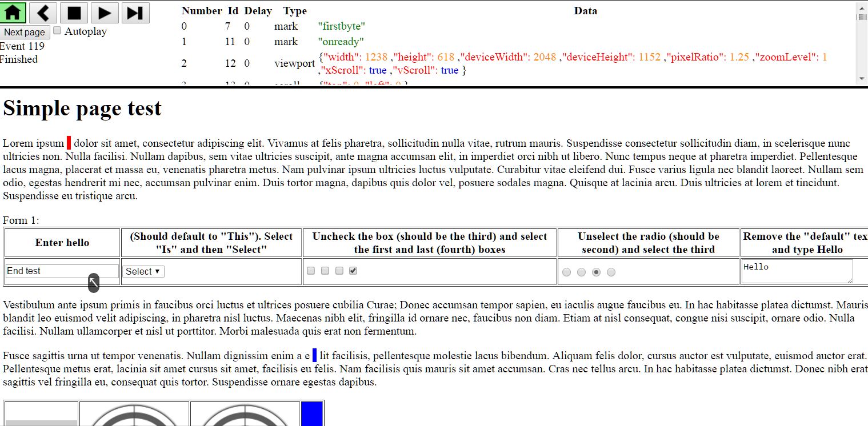Click the green home icon button
868x426 pixels.
click(x=13, y=13)
